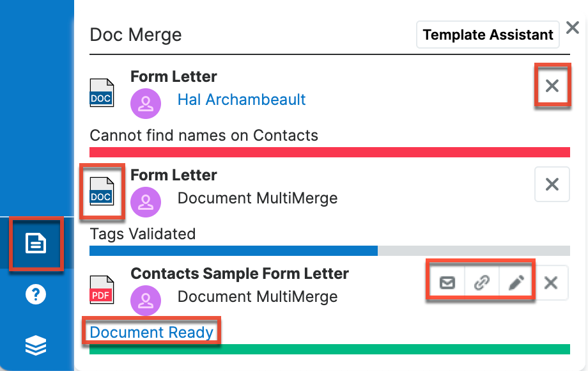Open the Hal Archambeault contact link
This screenshot has width=588, height=371.
[242, 100]
